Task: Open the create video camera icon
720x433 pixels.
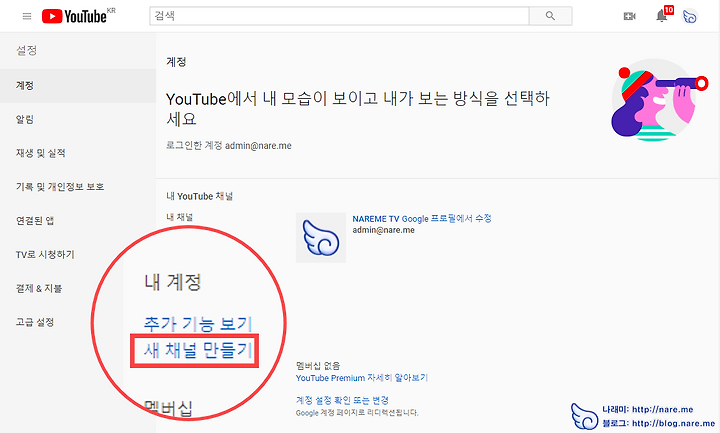Action: [x=629, y=16]
